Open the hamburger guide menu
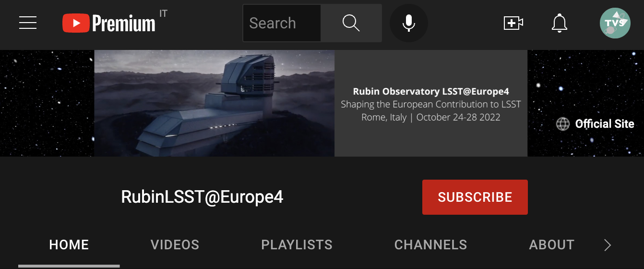The image size is (644, 269). pyautogui.click(x=28, y=23)
